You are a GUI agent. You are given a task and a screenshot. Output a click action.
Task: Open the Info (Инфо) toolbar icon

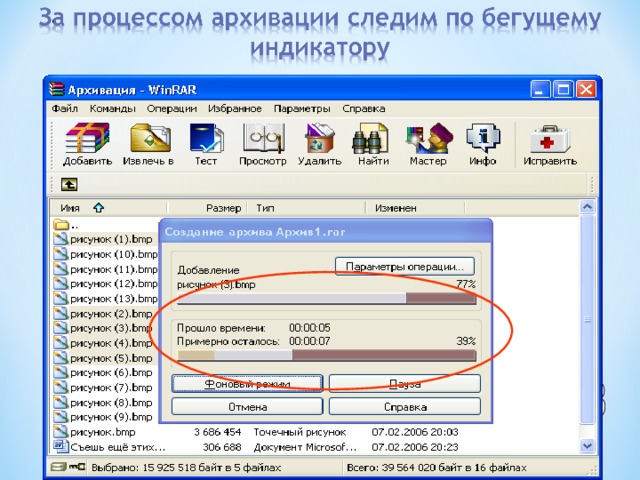483,140
